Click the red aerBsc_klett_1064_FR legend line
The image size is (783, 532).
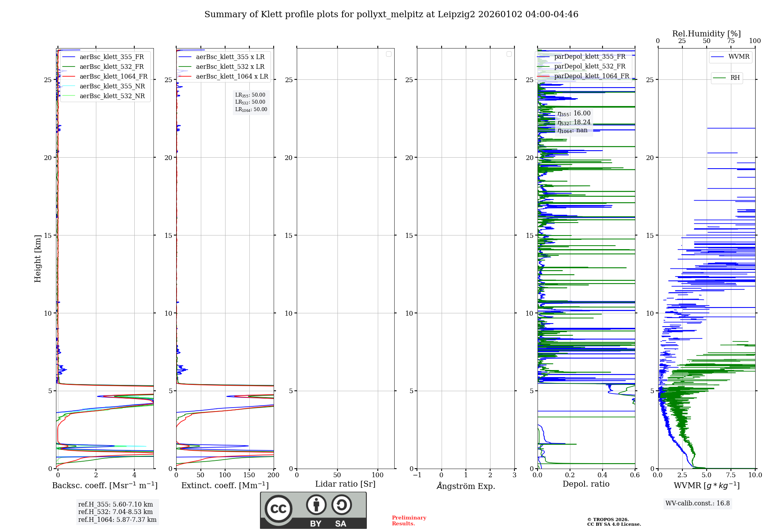point(69,76)
